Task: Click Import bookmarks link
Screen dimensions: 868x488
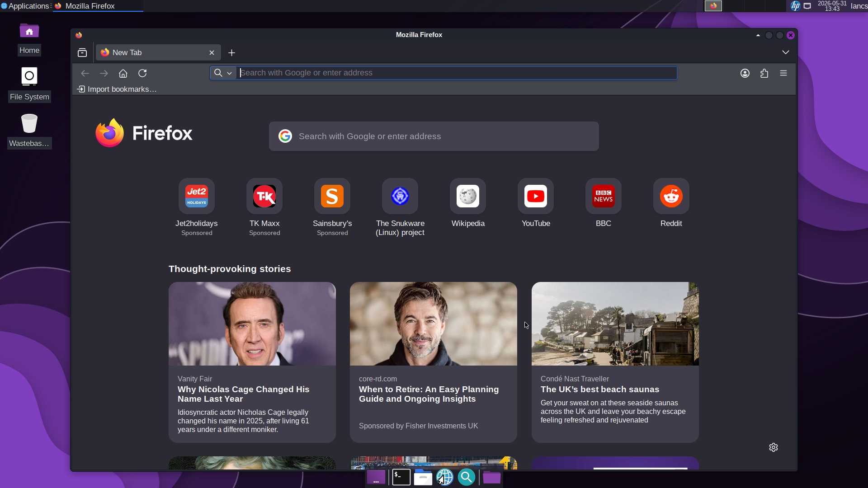Action: (x=117, y=89)
